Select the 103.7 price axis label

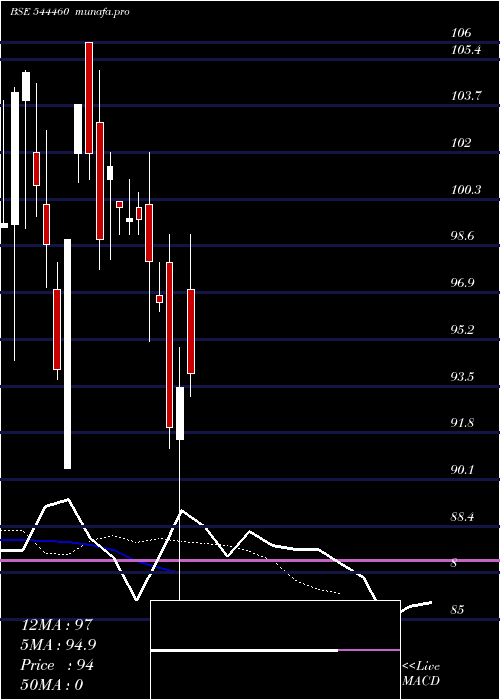point(466,96)
